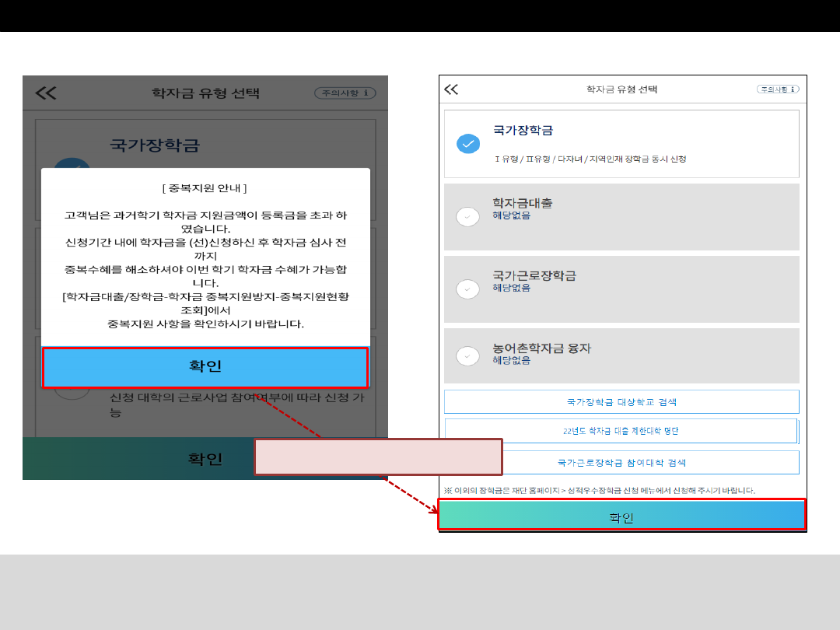Toggle the 농어촌학자금 융자 check circle

pyautogui.click(x=467, y=356)
